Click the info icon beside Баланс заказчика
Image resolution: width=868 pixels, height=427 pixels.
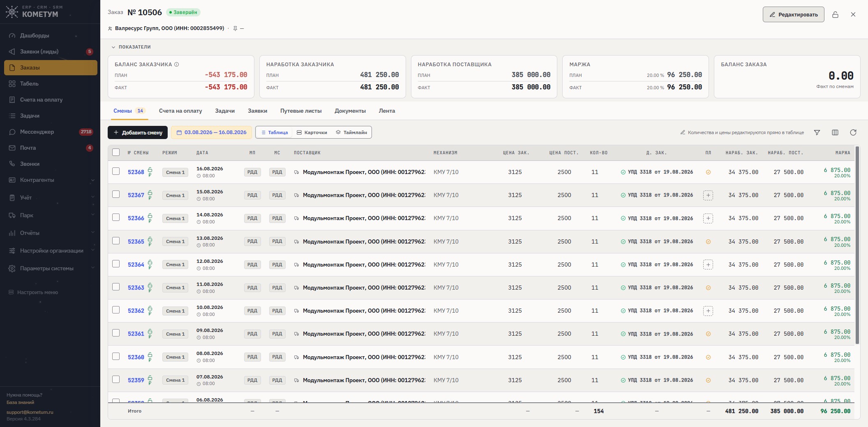(x=177, y=65)
